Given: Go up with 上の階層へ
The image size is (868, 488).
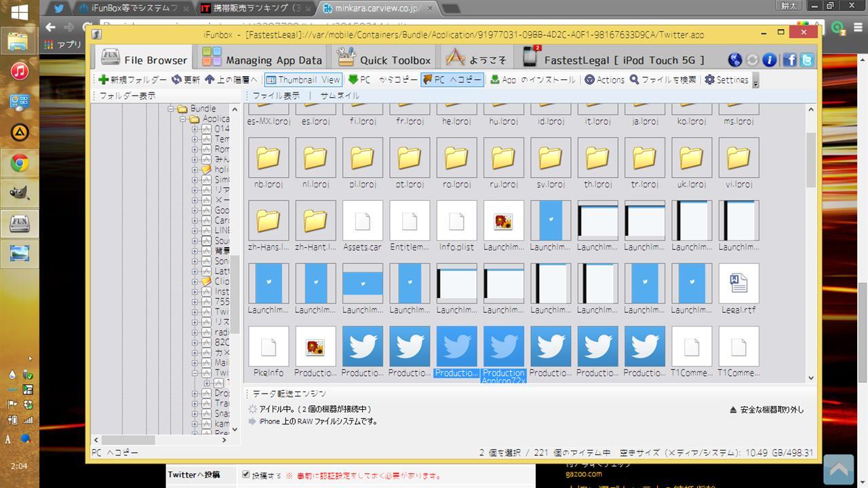Looking at the screenshot, I should pos(231,79).
